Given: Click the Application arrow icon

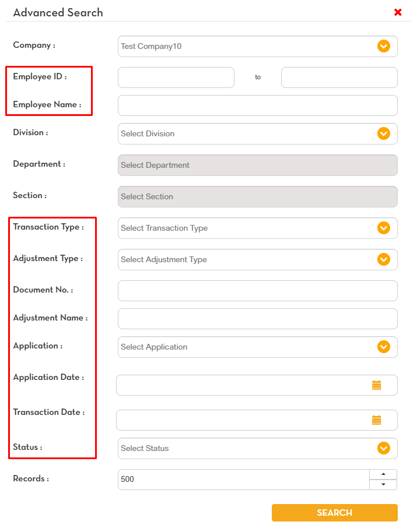Looking at the screenshot, I should click(383, 347).
